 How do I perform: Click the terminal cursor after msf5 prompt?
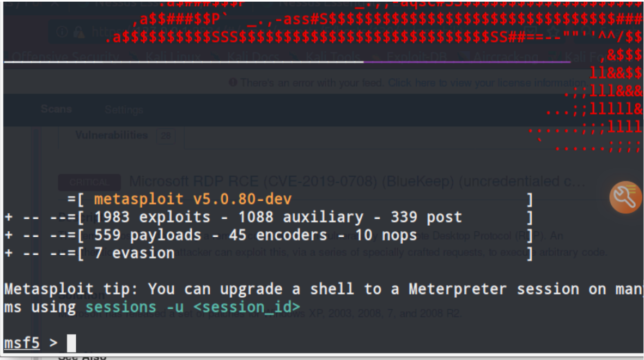pos(71,343)
